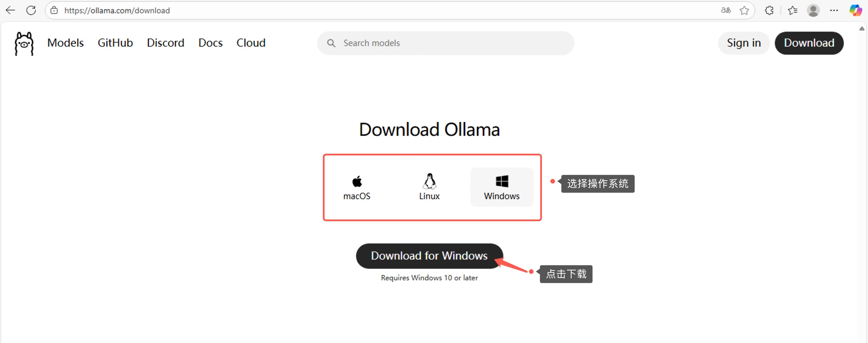This screenshot has width=868, height=343.
Task: Click the search magnifier icon
Action: point(331,43)
